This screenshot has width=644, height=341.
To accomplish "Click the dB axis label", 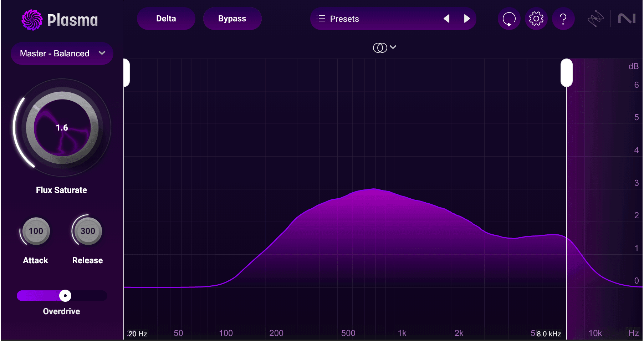I will (633, 66).
